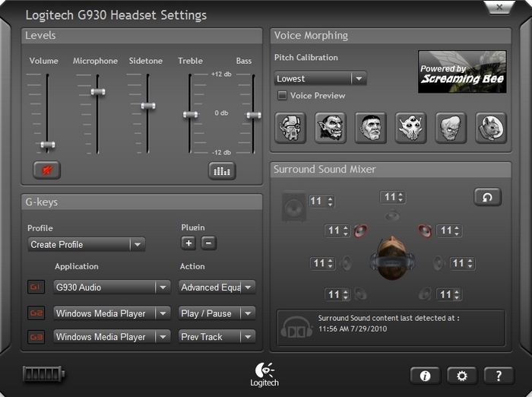Click the Dolby headphone icon
Viewport: 532px width, 397px height.
pos(296,327)
